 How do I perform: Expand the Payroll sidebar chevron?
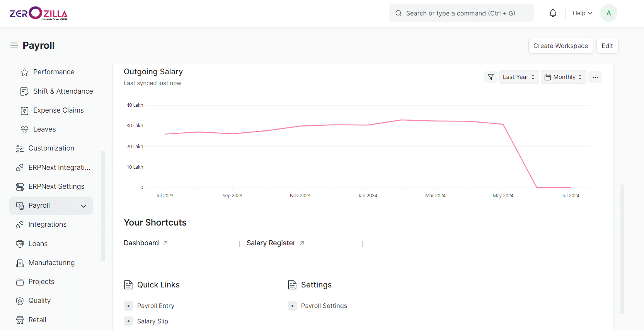(x=83, y=206)
